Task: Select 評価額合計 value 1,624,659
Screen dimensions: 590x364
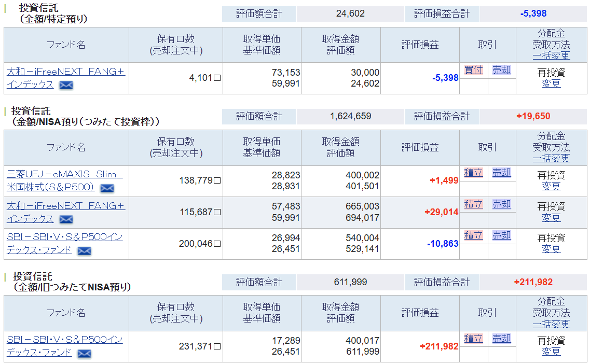Action: [x=350, y=116]
